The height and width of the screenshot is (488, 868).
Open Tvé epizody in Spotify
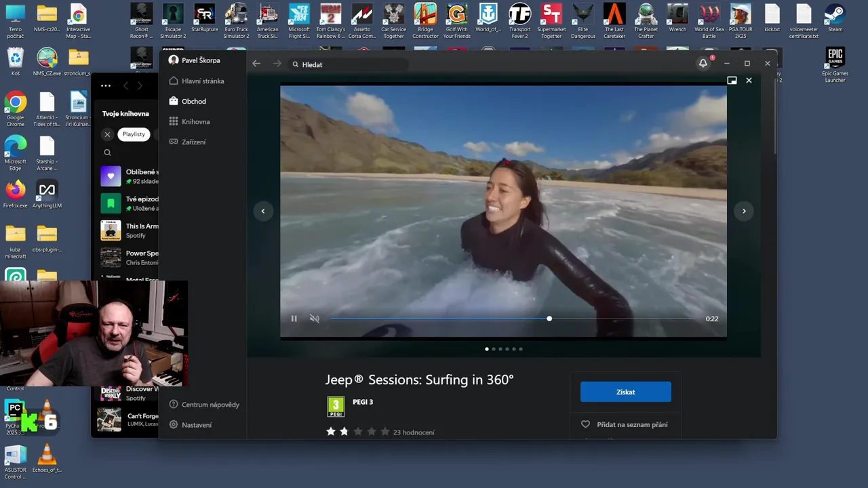[x=129, y=203]
